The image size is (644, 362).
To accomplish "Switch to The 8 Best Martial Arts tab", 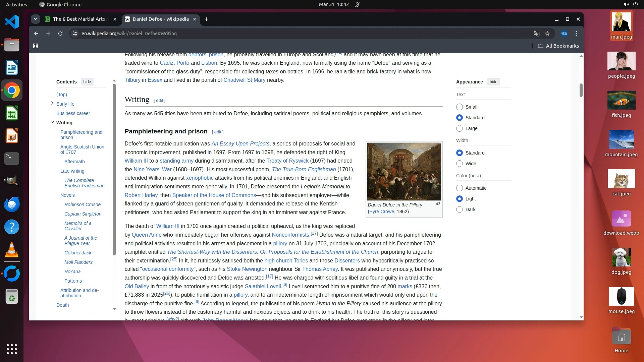I will [x=79, y=19].
